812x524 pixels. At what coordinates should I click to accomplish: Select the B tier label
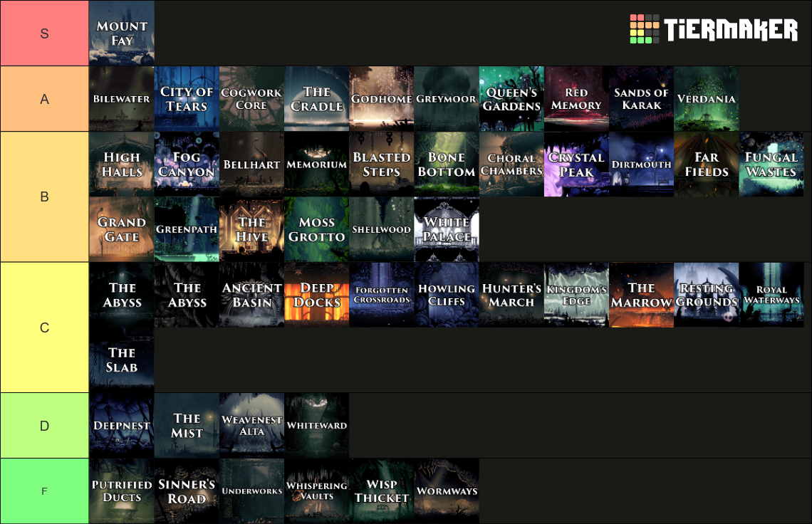[x=45, y=197]
